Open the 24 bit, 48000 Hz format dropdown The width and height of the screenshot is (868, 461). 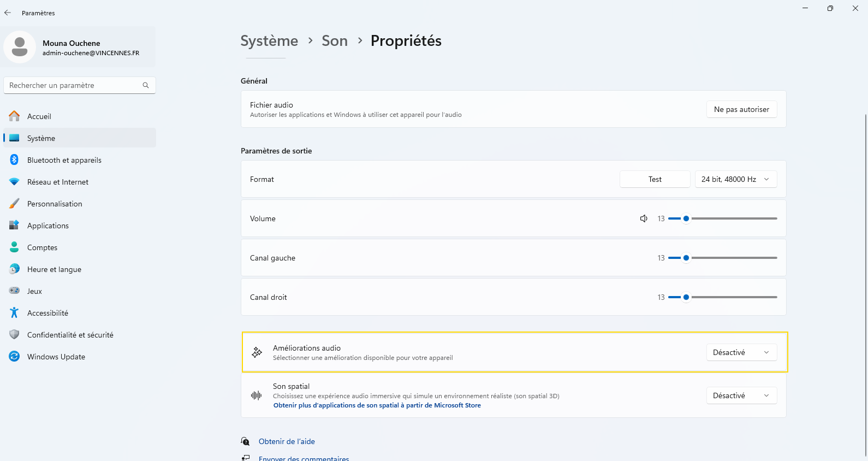(x=735, y=179)
